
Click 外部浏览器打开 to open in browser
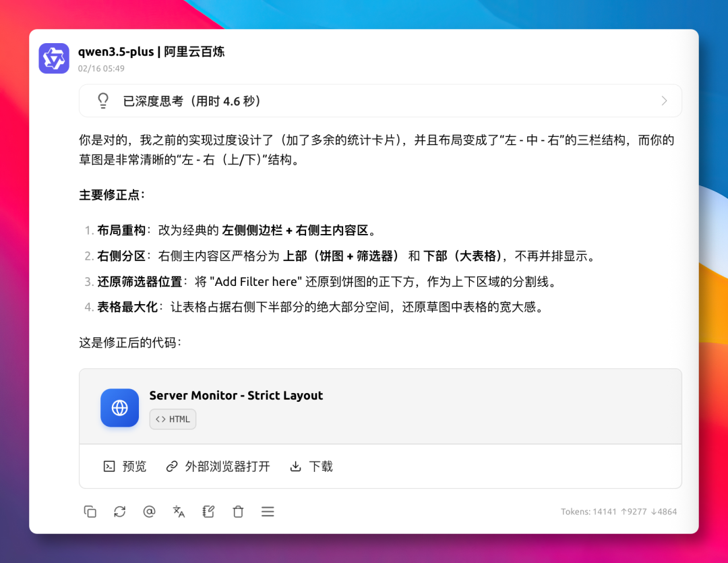pyautogui.click(x=218, y=466)
